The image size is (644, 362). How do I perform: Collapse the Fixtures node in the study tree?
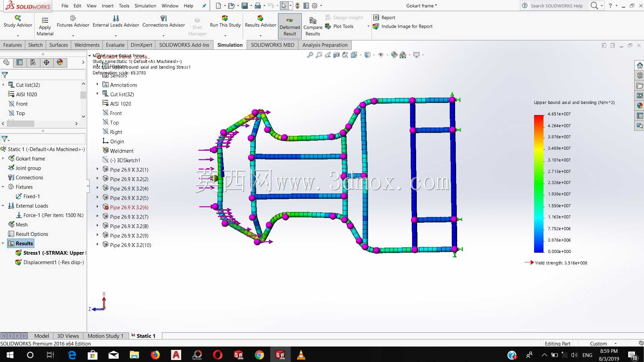[3, 187]
